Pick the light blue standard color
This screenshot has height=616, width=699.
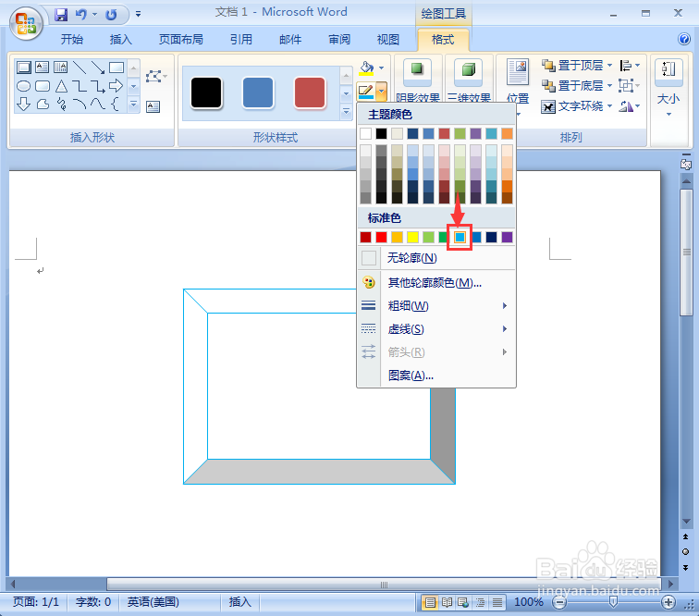click(460, 238)
